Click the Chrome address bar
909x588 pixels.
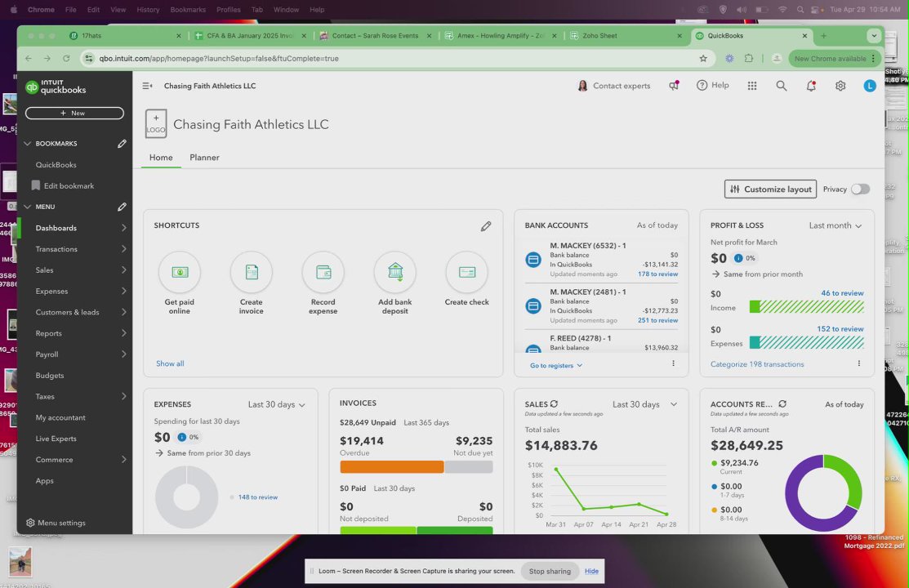click(394, 59)
